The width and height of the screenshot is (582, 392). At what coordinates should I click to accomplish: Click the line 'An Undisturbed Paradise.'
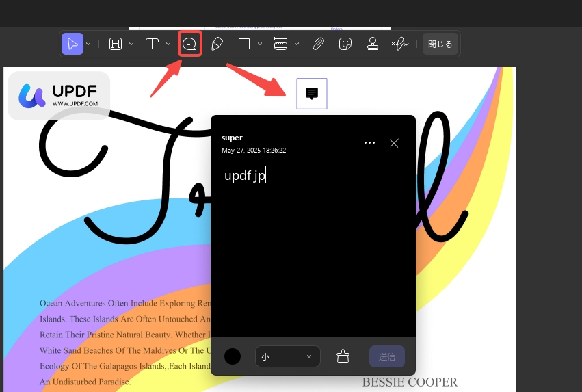(x=85, y=382)
